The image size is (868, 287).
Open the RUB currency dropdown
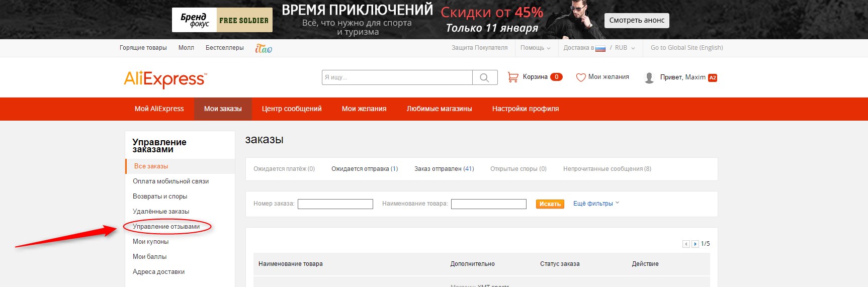click(625, 48)
